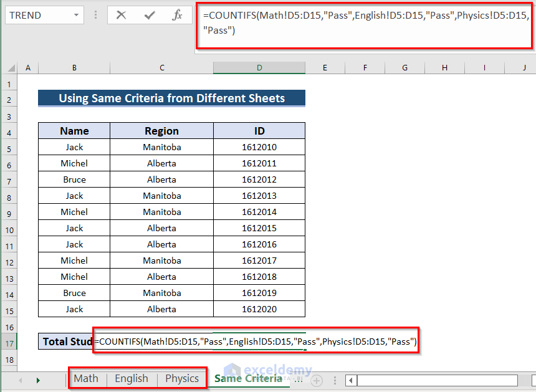Click the Total Stud label cell

[x=66, y=341]
